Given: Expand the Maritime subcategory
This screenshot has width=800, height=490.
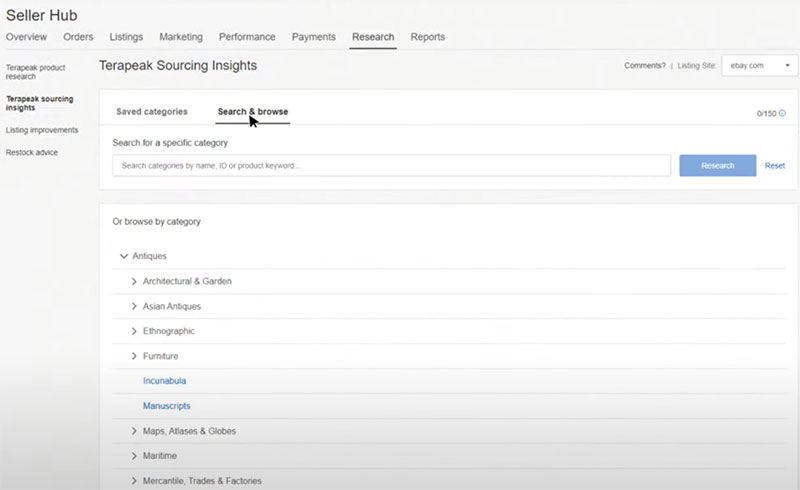Looking at the screenshot, I should coord(134,456).
